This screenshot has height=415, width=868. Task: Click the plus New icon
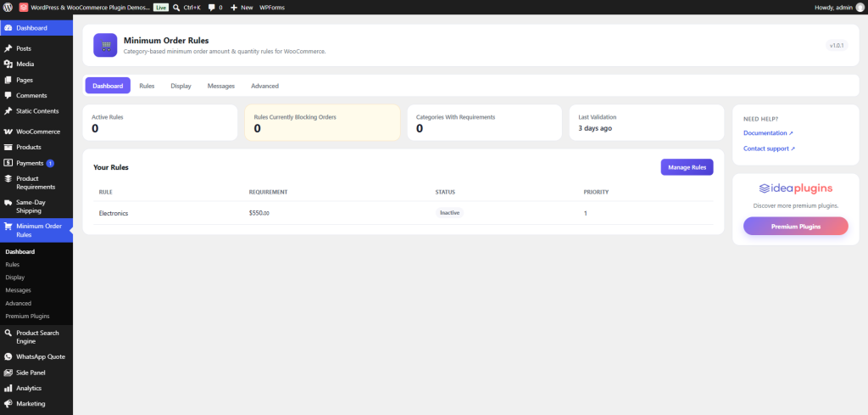pos(234,8)
